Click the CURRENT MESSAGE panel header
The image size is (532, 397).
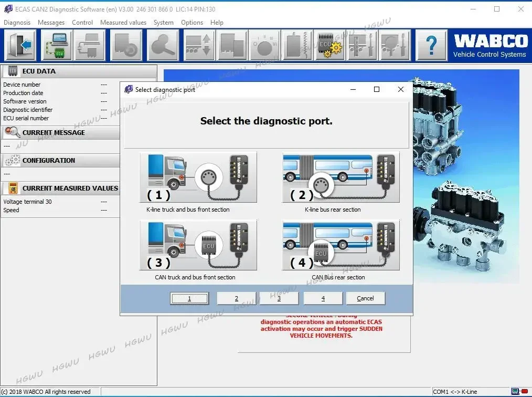coord(61,132)
